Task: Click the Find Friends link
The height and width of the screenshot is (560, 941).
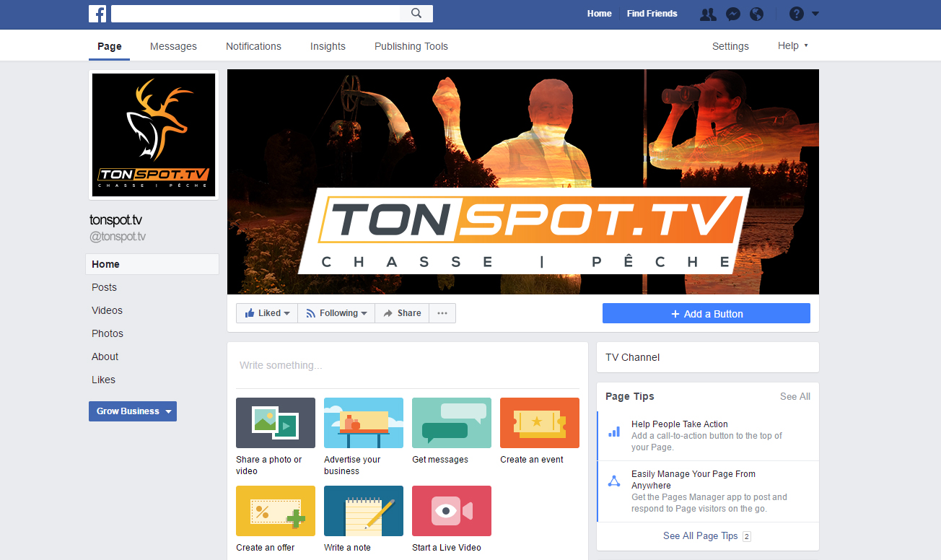Action: tap(652, 14)
